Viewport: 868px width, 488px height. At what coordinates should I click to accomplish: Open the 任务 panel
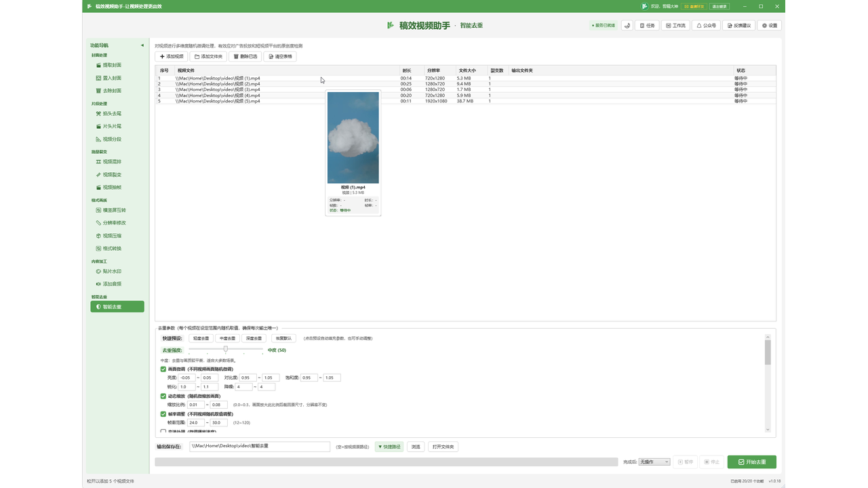[648, 25]
